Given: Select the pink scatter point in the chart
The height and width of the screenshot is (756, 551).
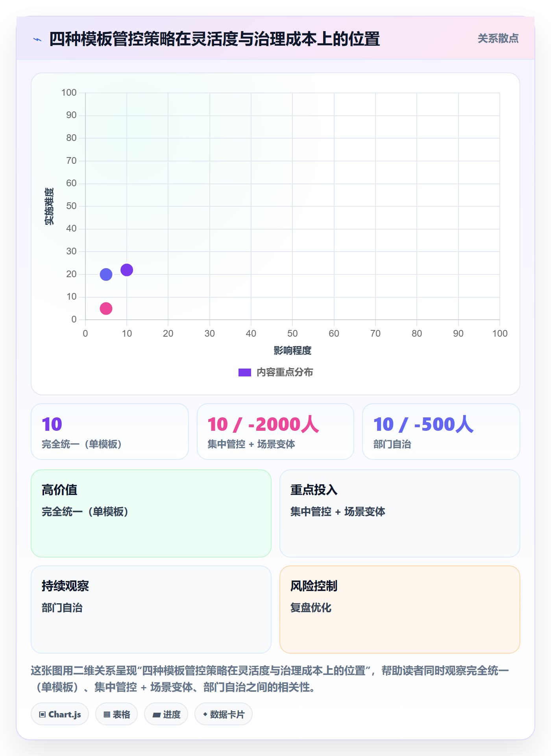Looking at the screenshot, I should click(106, 308).
